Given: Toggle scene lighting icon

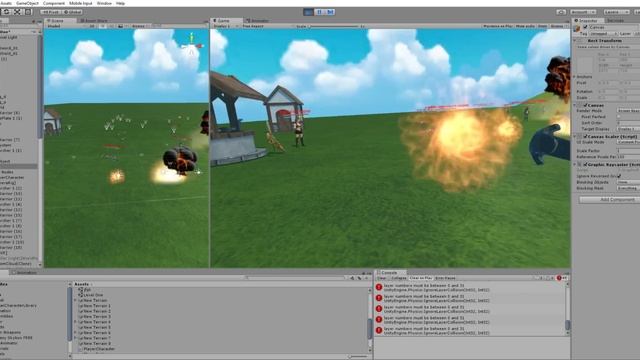Looking at the screenshot, I should point(102,26).
